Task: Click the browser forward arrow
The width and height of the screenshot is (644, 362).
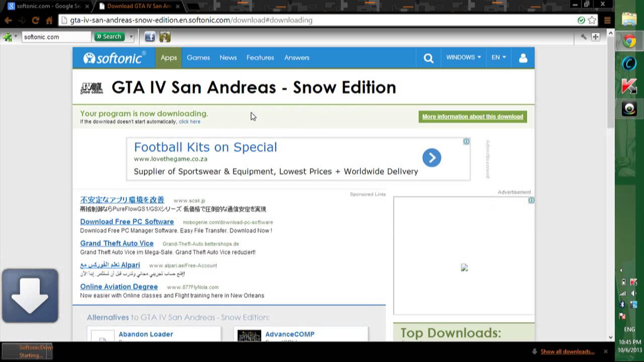Action: coord(22,21)
